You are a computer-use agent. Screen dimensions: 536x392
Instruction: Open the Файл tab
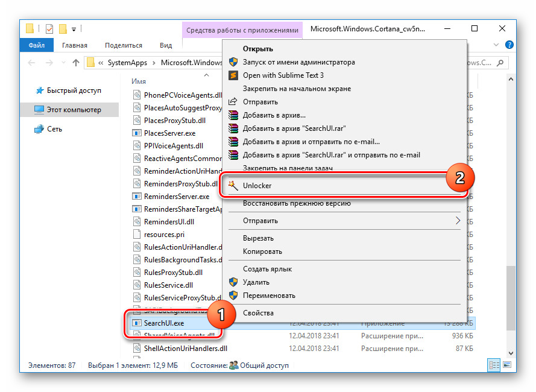point(37,45)
